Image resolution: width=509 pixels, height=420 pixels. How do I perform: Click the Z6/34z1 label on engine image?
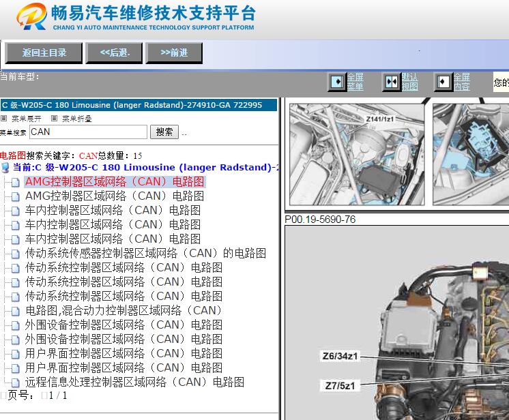pos(340,356)
